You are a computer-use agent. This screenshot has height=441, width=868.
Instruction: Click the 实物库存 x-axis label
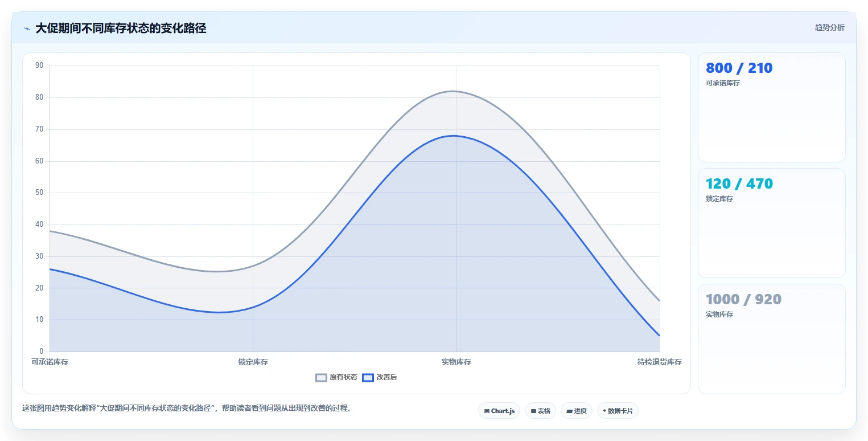coord(456,362)
